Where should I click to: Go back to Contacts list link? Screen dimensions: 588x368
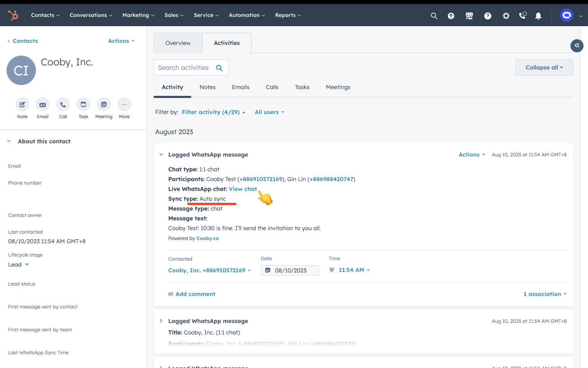click(23, 41)
